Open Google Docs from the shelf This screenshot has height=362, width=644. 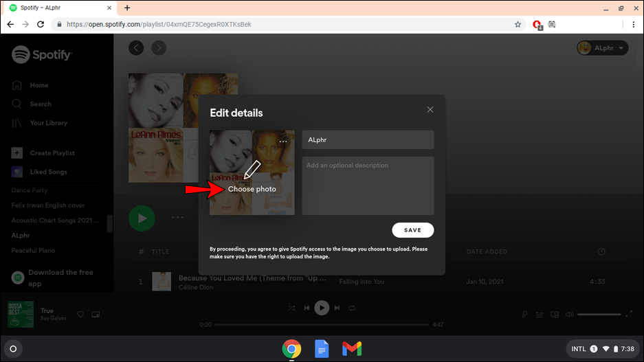pos(322,349)
